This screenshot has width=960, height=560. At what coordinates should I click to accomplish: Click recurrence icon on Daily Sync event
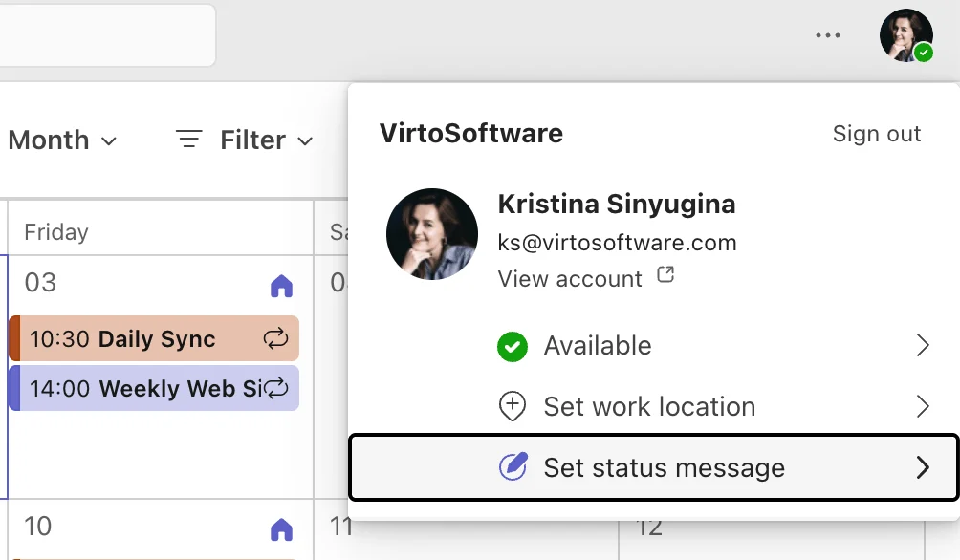(x=275, y=338)
